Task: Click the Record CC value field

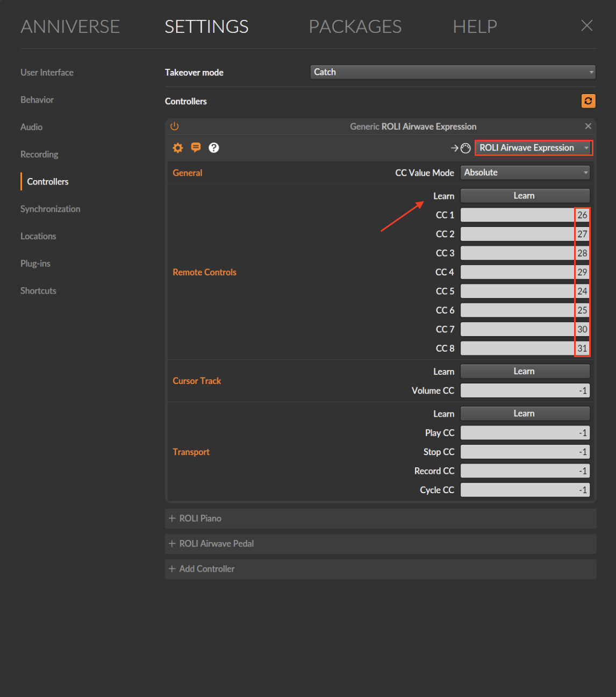Action: coord(525,471)
